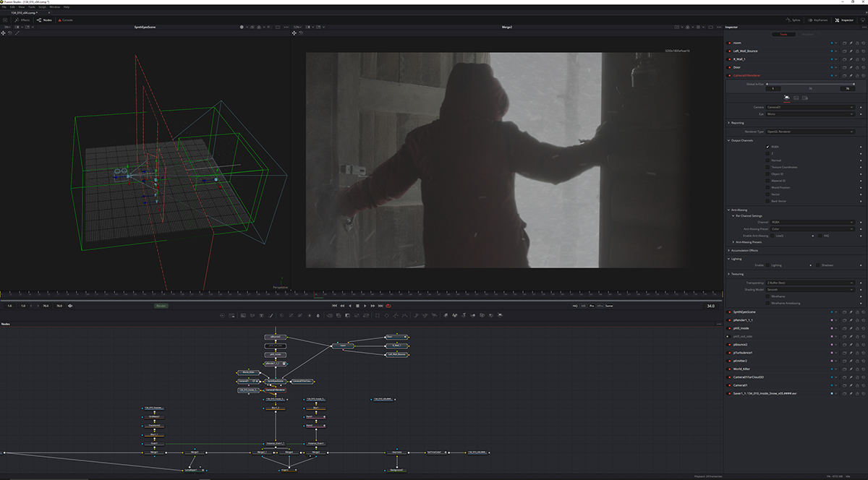Select World_Killer in Inspector list
This screenshot has width=868, height=480.
tap(743, 369)
